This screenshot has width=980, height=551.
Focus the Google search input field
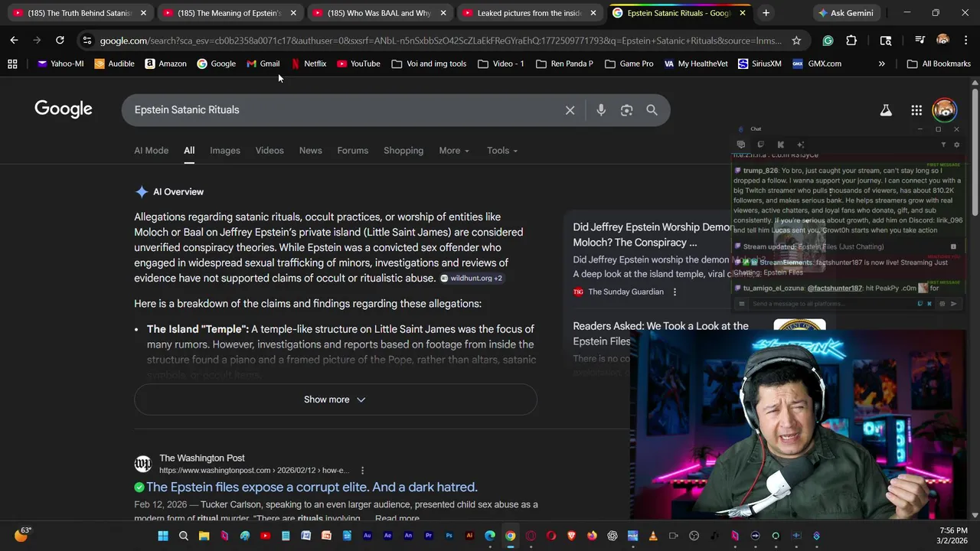click(x=345, y=110)
